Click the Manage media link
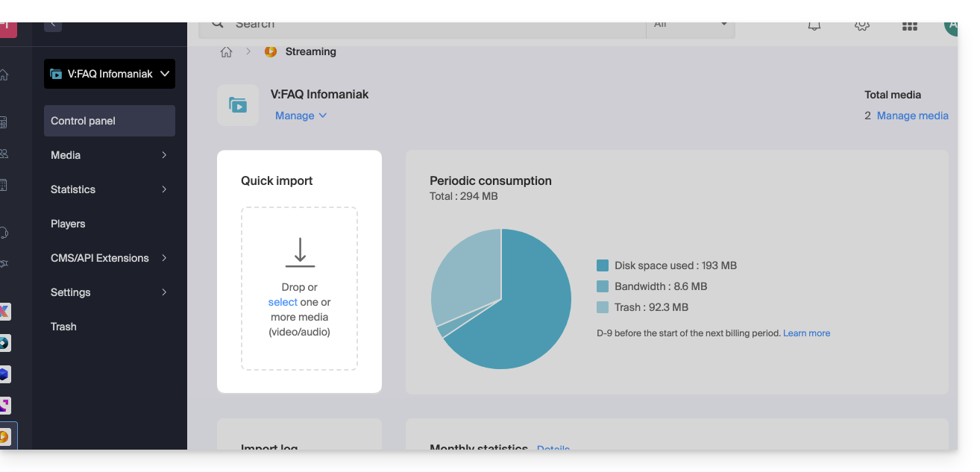The image size is (980, 472). point(912,116)
